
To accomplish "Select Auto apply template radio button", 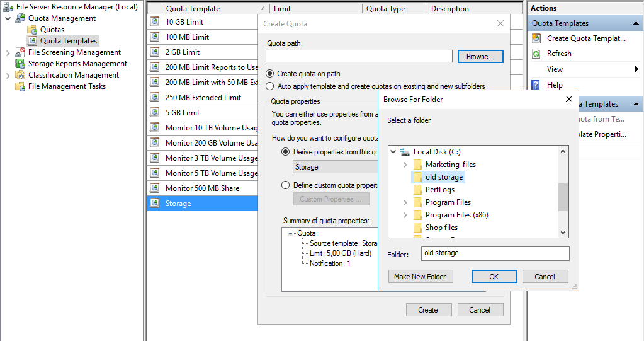I will (x=270, y=86).
